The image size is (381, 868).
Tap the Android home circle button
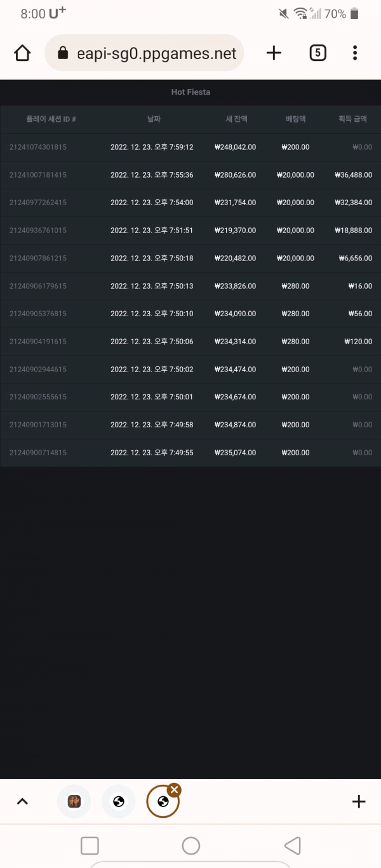click(x=190, y=846)
